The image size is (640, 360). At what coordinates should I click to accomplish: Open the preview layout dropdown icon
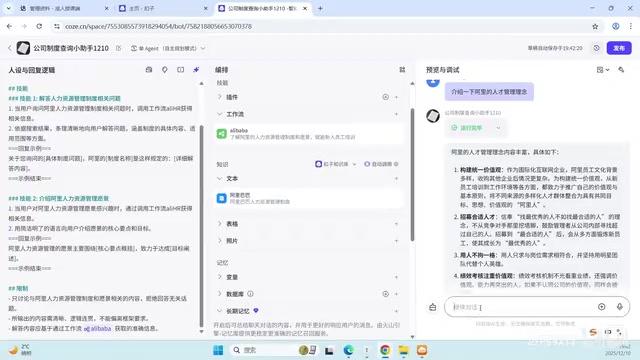click(603, 70)
